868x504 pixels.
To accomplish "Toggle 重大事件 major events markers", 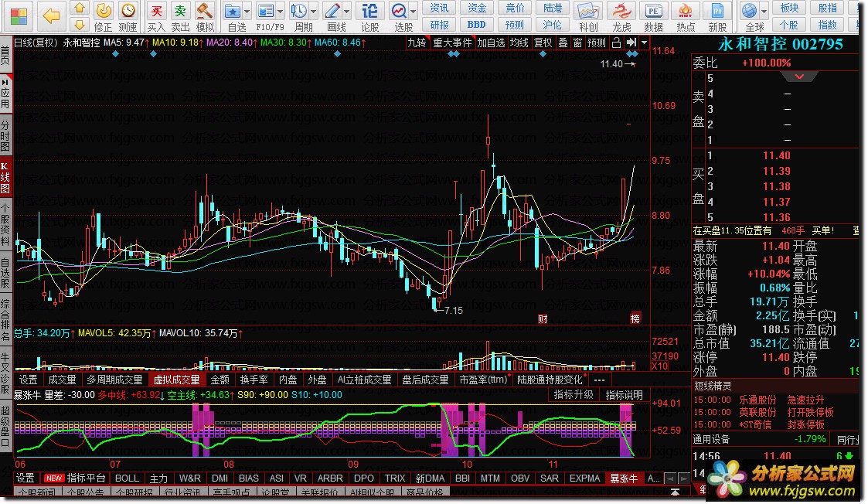I will tap(453, 43).
